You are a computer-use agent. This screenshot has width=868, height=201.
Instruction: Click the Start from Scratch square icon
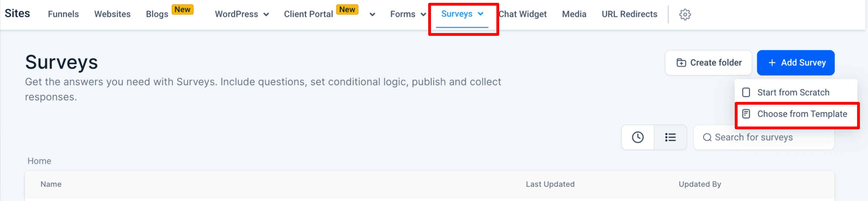[x=746, y=92]
